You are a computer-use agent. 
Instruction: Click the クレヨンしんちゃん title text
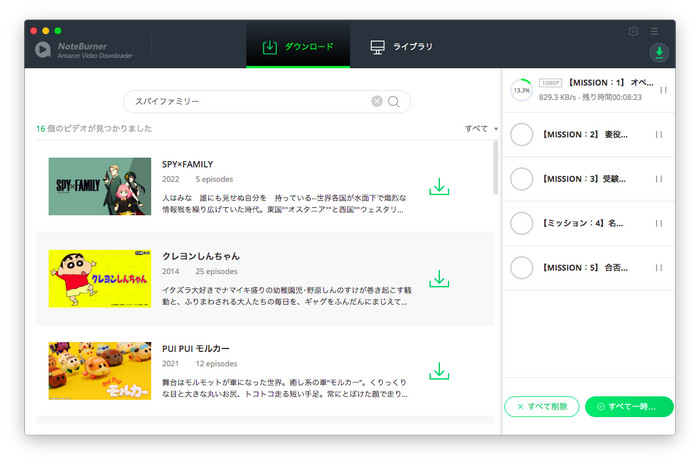click(201, 256)
